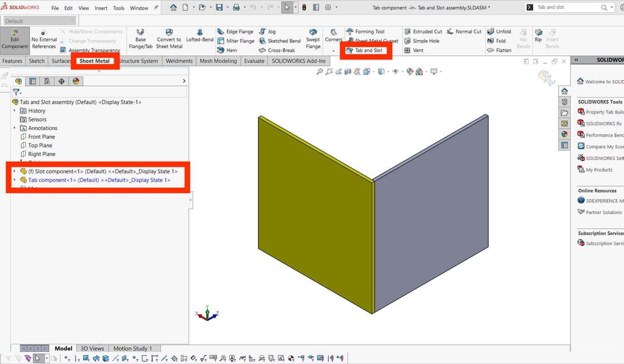Expand the Annotations folder
This screenshot has width=624, height=364.
tap(15, 128)
